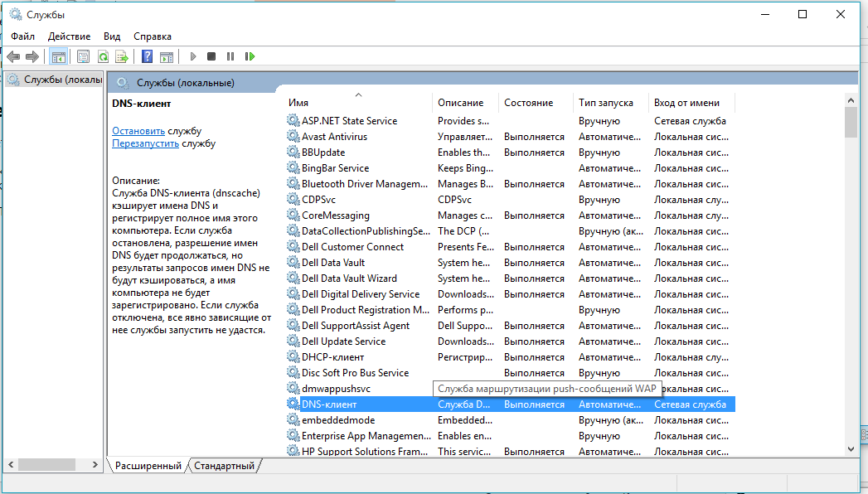Click the Вручную cell for CDPSvc
Viewport: 868px width, 494px height.
pos(599,199)
